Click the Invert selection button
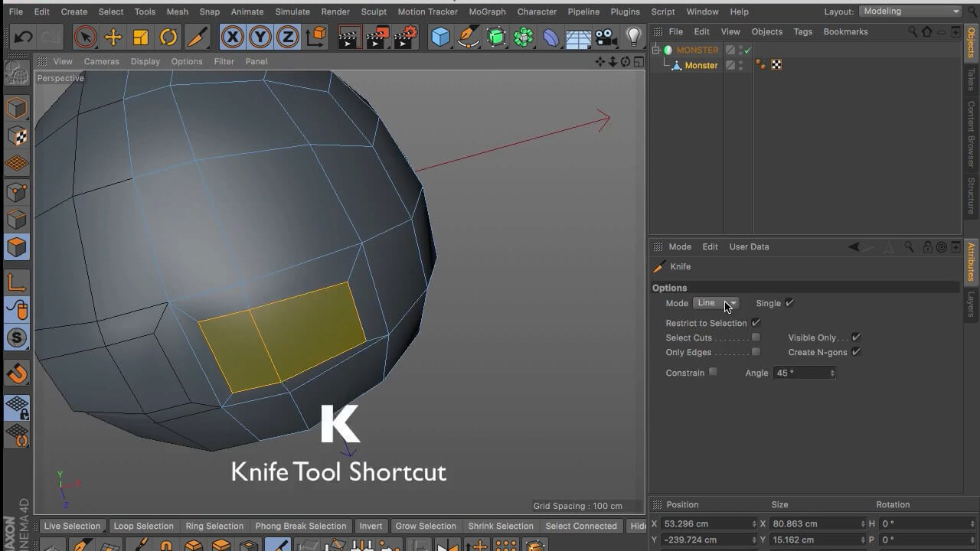Image resolution: width=980 pixels, height=551 pixels. coord(371,526)
